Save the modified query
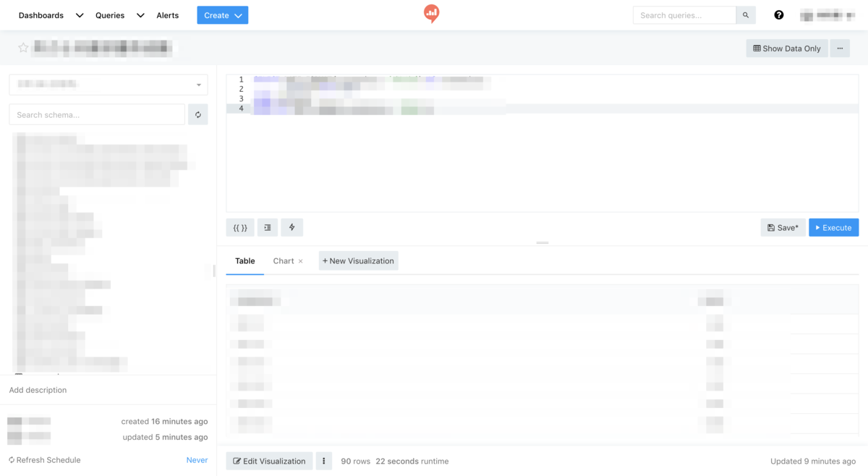Screen dimensions: 868x476 click(783, 228)
